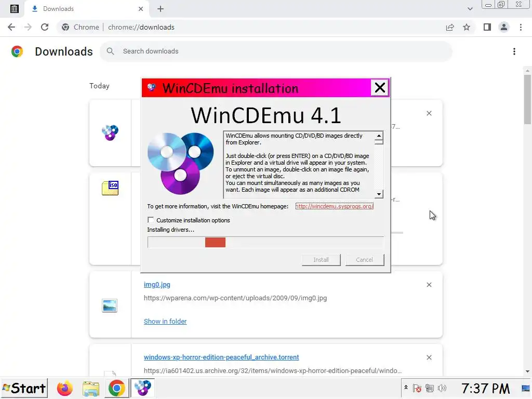The width and height of the screenshot is (532, 399).
Task: Click the WinCDEmu discs logo image
Action: click(180, 164)
